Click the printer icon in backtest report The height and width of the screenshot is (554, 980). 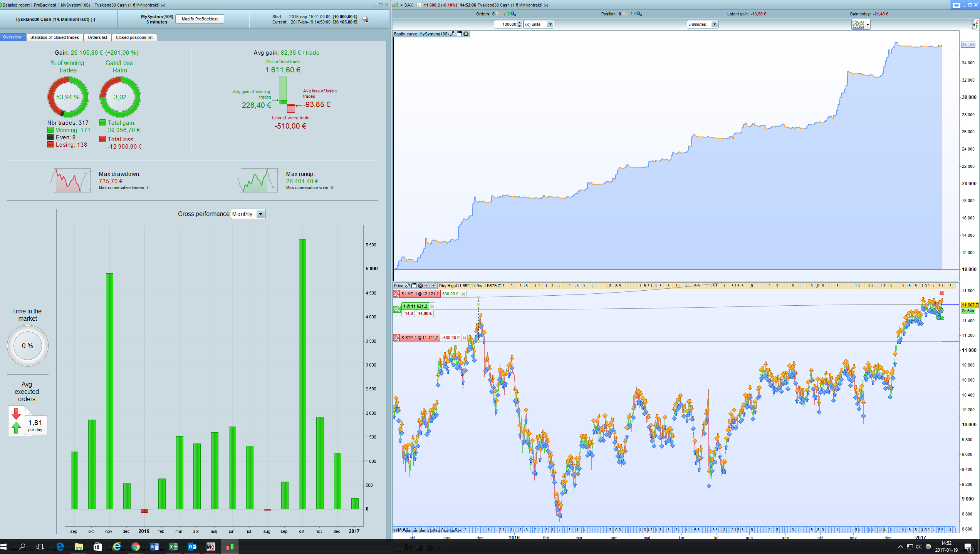tap(364, 19)
